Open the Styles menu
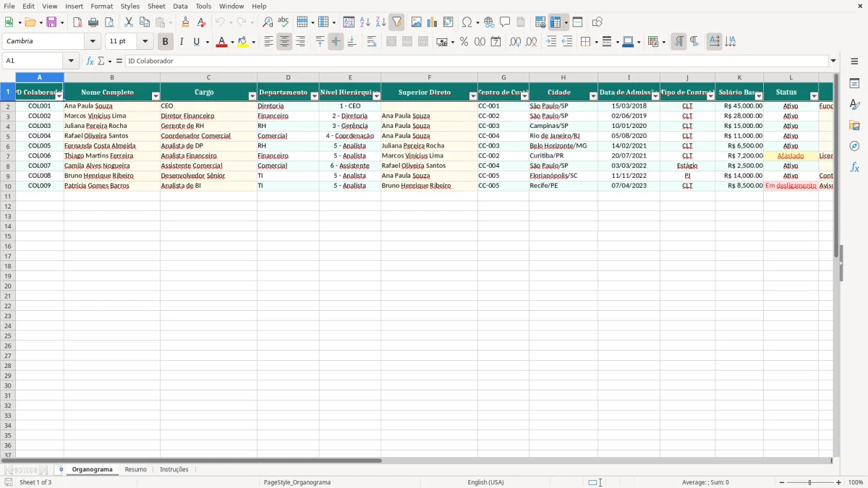The height and width of the screenshot is (488, 868). 130,6
